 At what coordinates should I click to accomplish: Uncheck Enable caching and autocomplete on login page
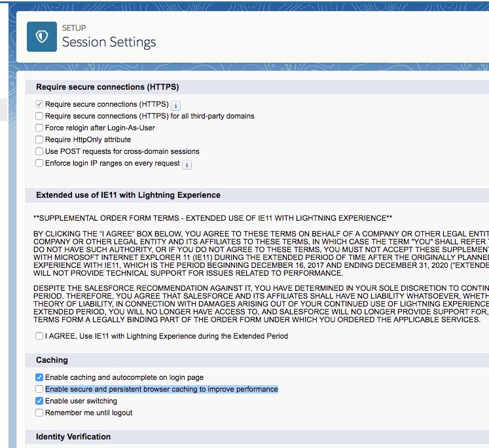39,377
